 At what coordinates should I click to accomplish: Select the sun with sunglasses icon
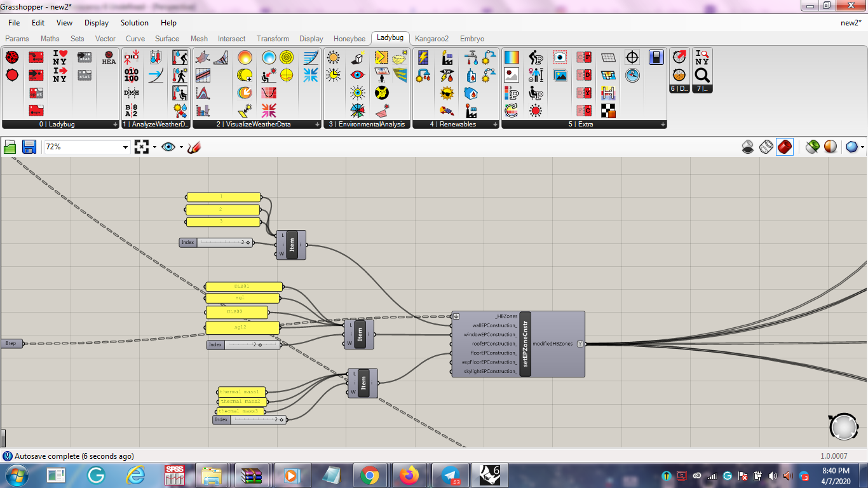pyautogui.click(x=447, y=93)
